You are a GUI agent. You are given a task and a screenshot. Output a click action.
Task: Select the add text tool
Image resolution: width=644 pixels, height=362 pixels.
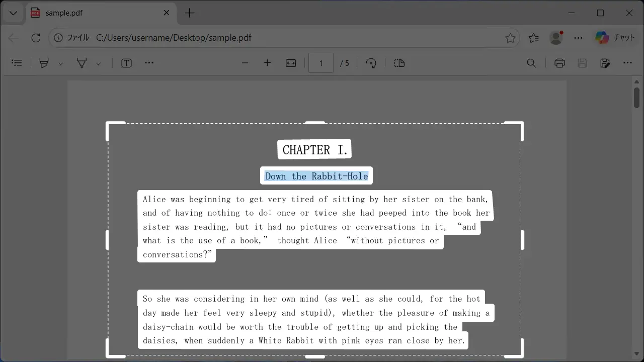coord(126,63)
